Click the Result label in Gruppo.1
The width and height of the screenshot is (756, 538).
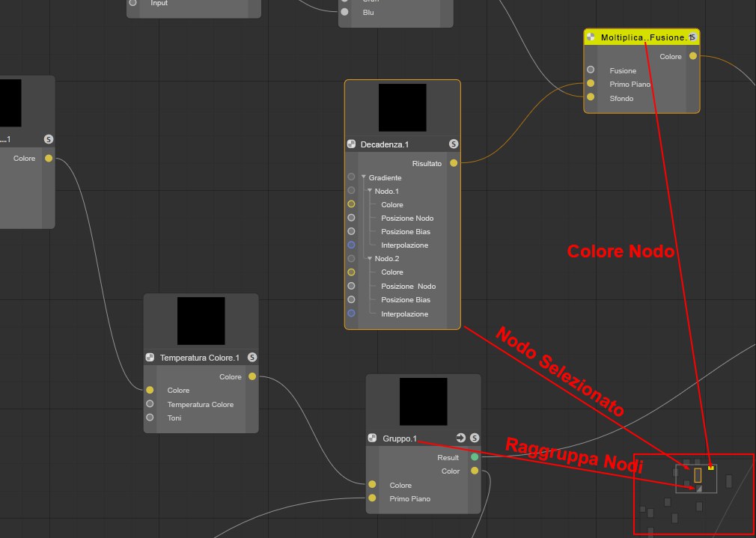[x=448, y=457]
